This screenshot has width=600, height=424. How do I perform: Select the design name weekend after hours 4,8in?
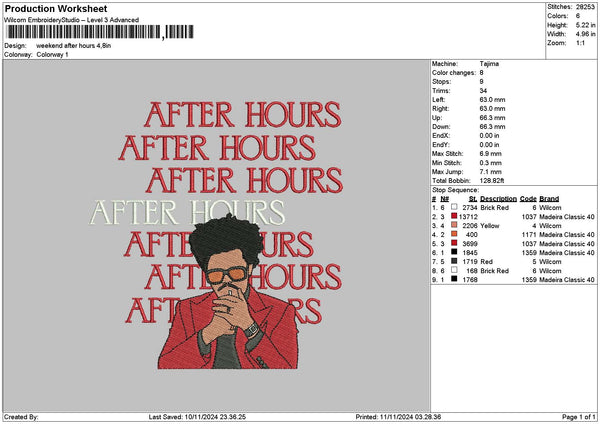(73, 46)
